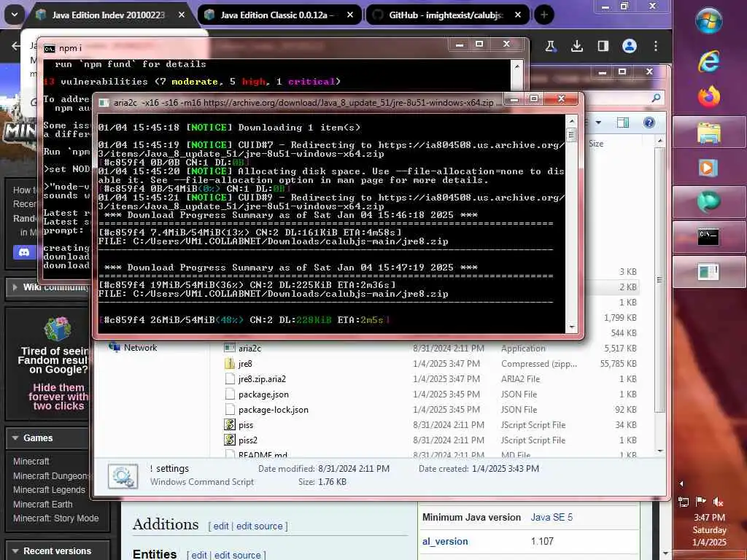Click aria2c console scrollbar up arrow

(x=572, y=121)
